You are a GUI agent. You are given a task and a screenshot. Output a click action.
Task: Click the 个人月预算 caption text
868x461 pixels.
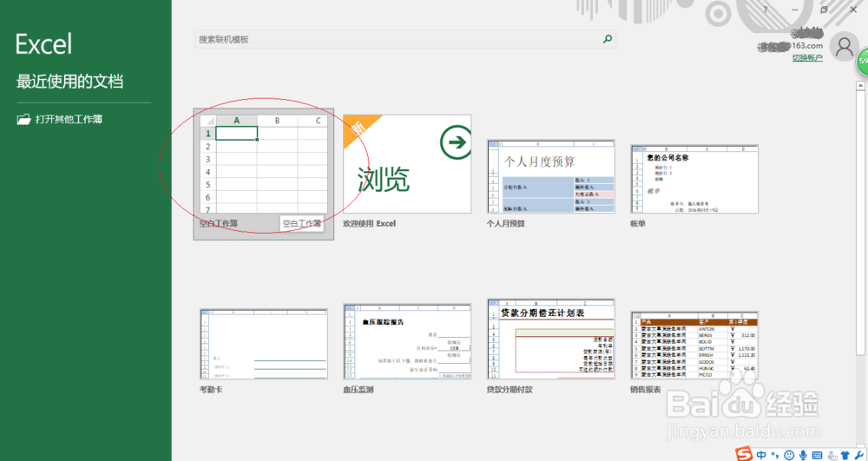click(x=505, y=224)
